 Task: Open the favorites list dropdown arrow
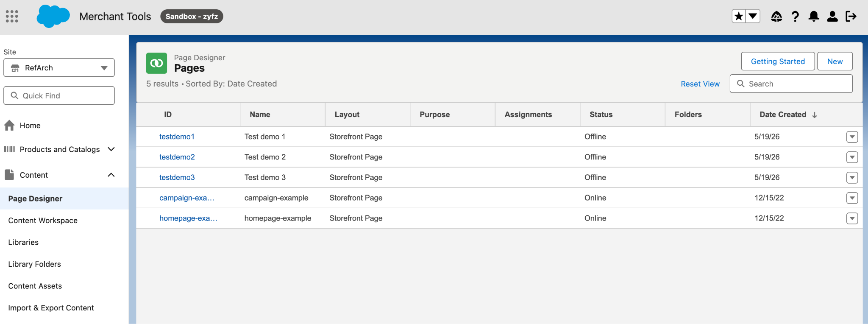pyautogui.click(x=753, y=16)
